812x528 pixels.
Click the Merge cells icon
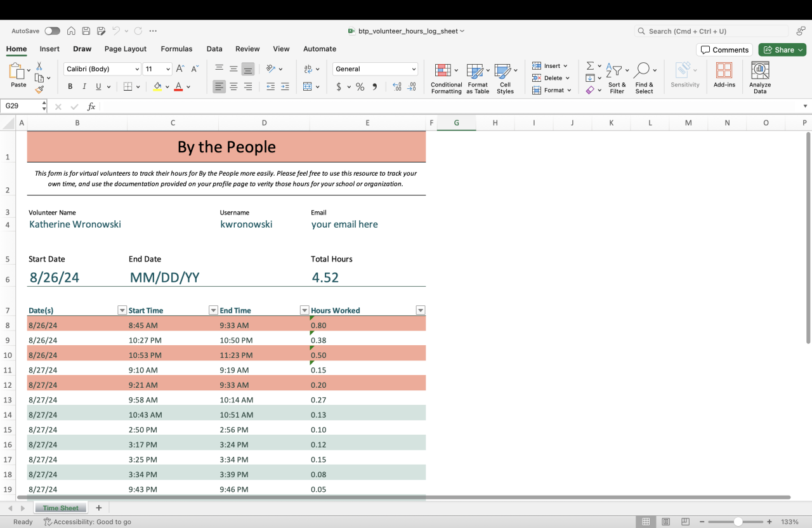(x=308, y=87)
